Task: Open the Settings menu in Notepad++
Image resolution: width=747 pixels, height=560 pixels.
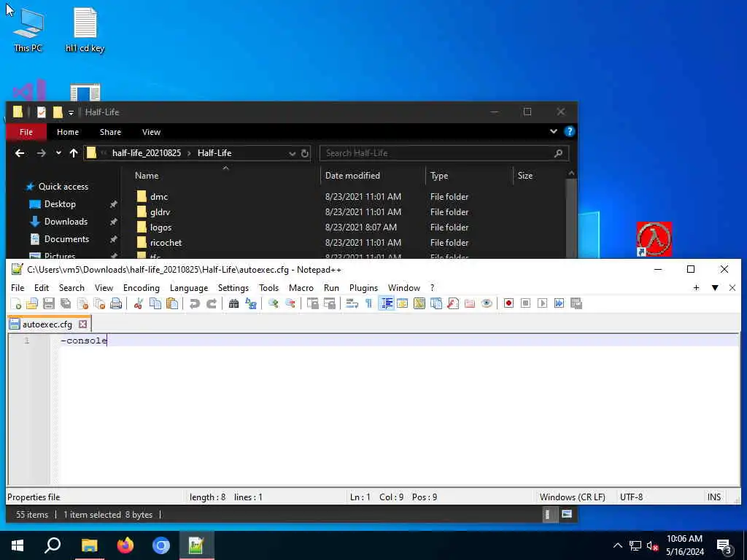Action: coord(233,288)
